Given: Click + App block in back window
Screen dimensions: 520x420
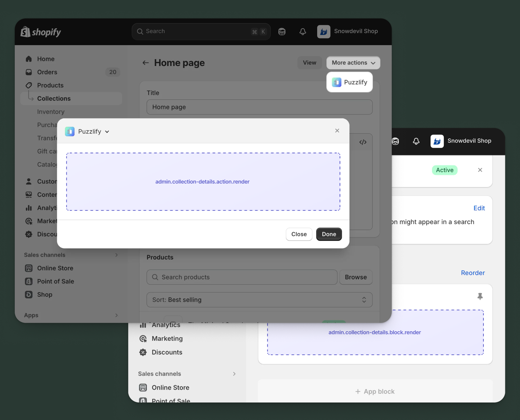Looking at the screenshot, I should tap(375, 391).
